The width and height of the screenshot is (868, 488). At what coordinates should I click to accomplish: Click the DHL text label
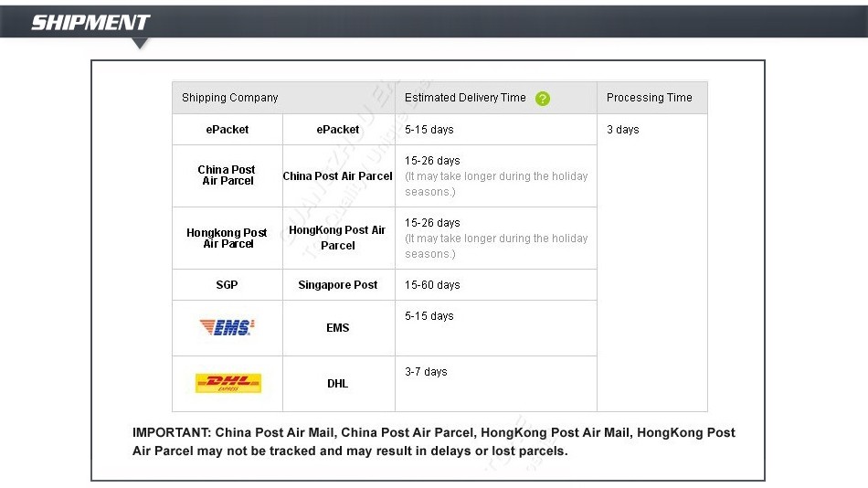click(338, 383)
